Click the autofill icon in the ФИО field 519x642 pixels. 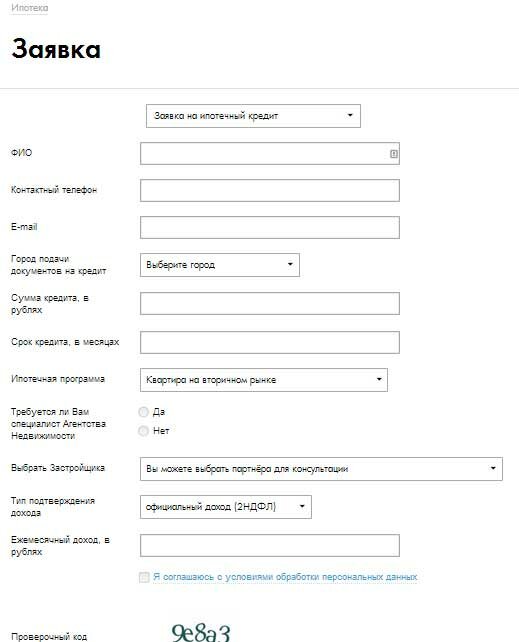[x=394, y=154]
